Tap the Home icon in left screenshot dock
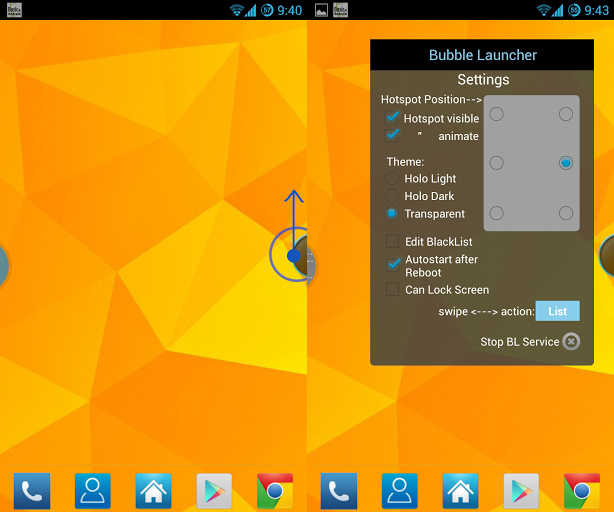 [154, 491]
